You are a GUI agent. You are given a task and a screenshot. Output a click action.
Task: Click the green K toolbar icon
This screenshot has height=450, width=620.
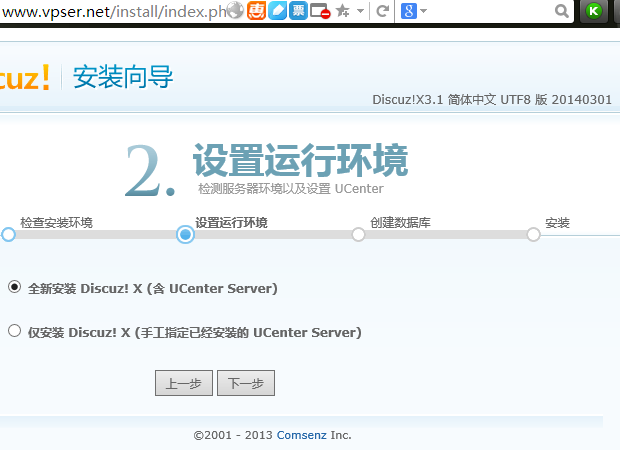pyautogui.click(x=595, y=11)
